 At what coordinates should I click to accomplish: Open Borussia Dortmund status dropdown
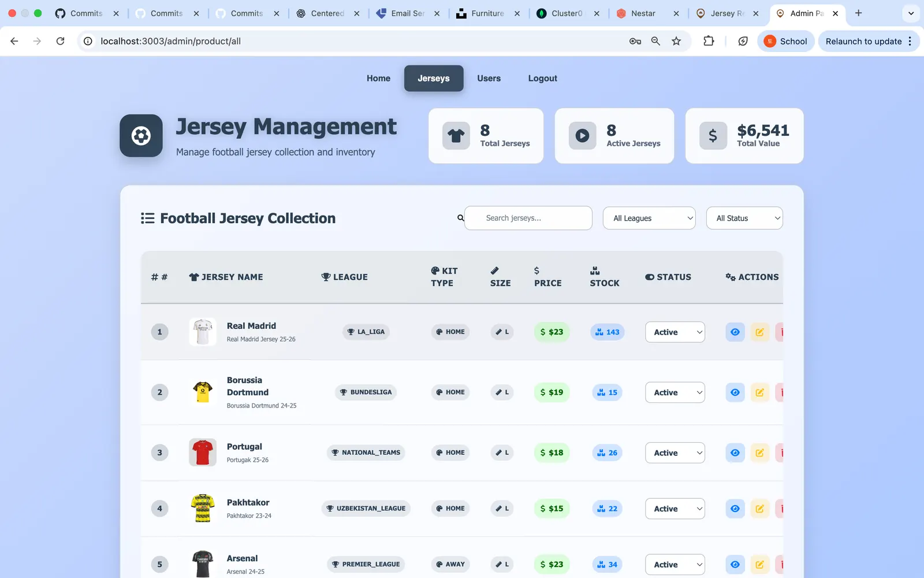point(675,392)
